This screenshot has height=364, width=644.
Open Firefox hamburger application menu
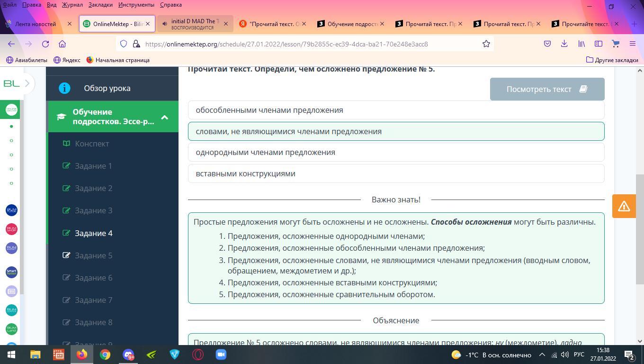click(x=633, y=44)
